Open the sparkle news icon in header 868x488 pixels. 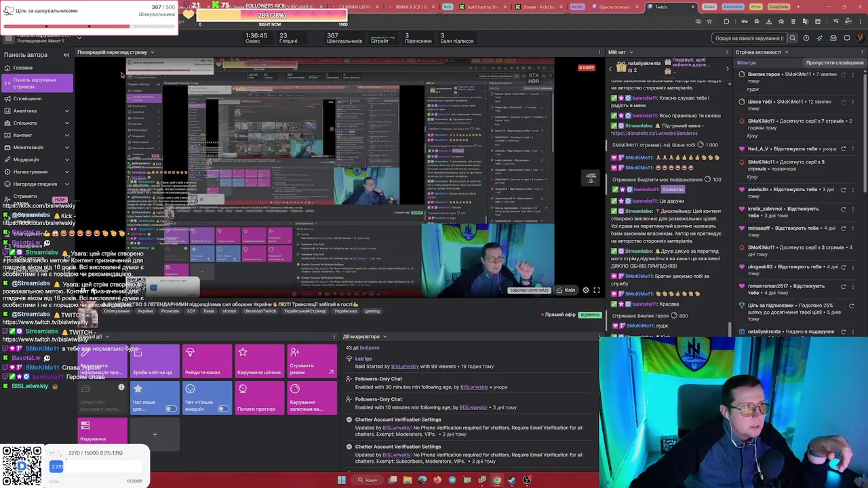coord(820,38)
